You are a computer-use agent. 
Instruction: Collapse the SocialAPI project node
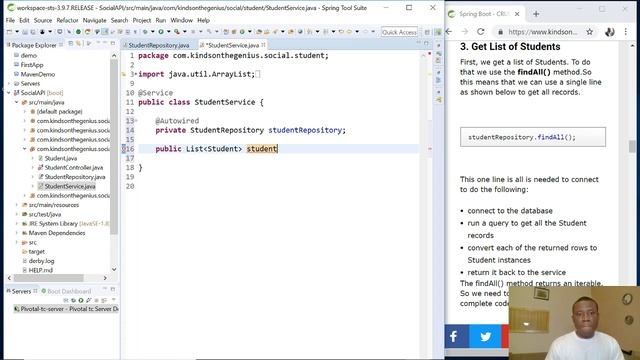[9, 93]
